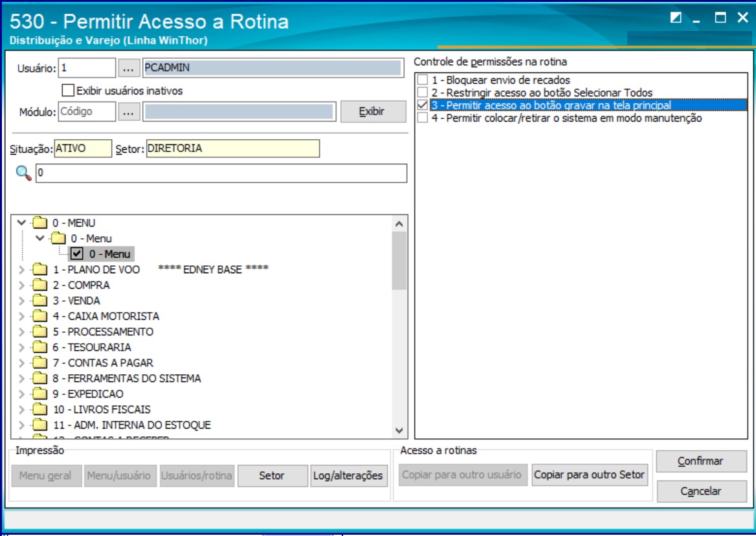756x536 pixels.
Task: Click folder icon of 4 - CAIXA MOTORISTA
Action: click(39, 316)
